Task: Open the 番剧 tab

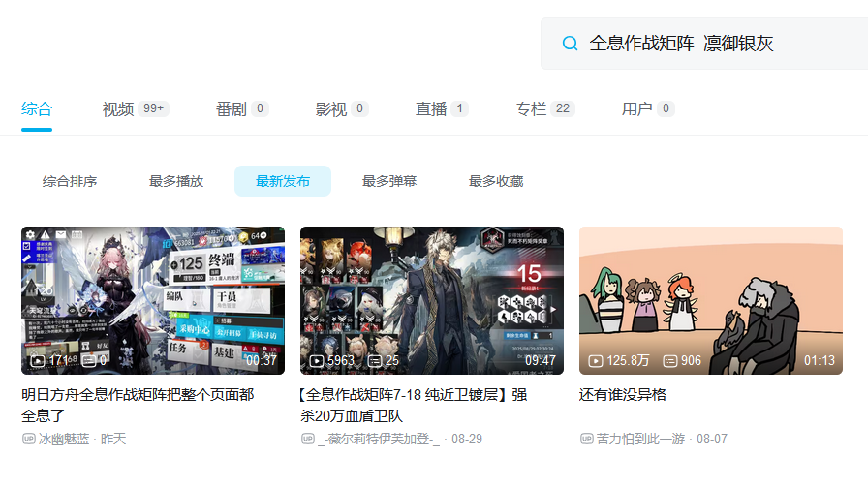Action: (242, 109)
